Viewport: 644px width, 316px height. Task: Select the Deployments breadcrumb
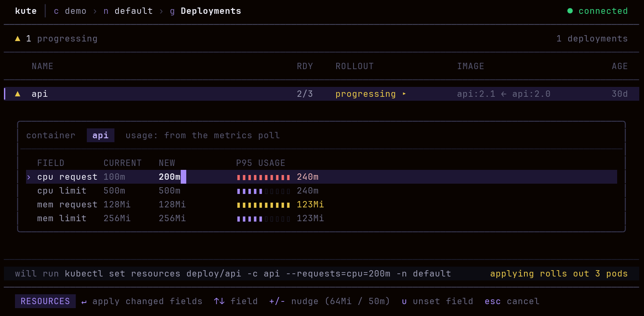point(211,11)
